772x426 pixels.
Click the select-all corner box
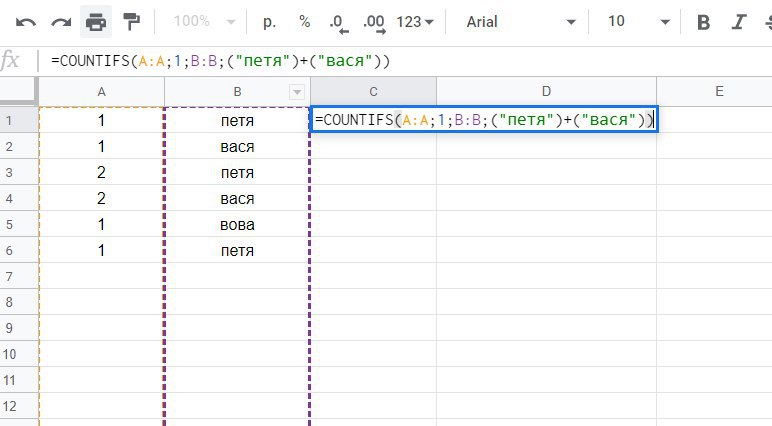(19, 91)
